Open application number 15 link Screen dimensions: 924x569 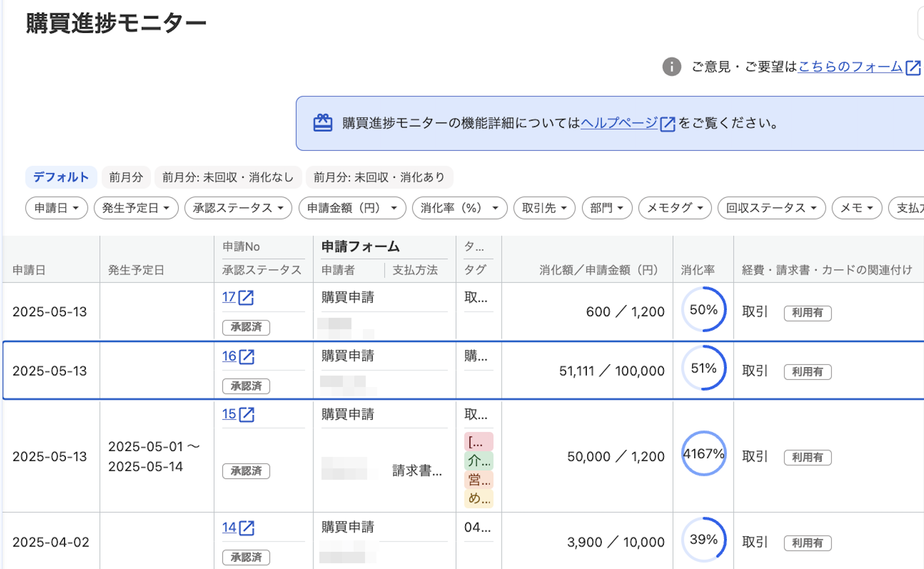point(229,414)
